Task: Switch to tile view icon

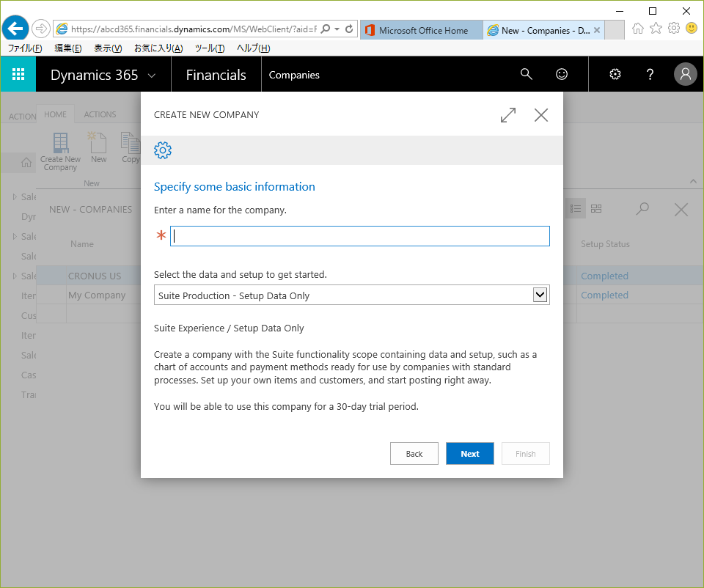Action: pyautogui.click(x=595, y=209)
